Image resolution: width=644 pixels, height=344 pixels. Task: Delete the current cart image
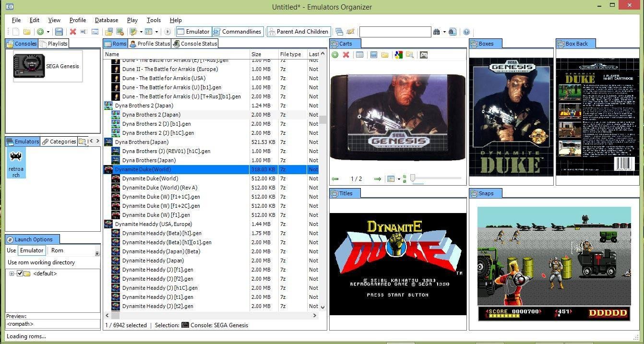coord(346,54)
